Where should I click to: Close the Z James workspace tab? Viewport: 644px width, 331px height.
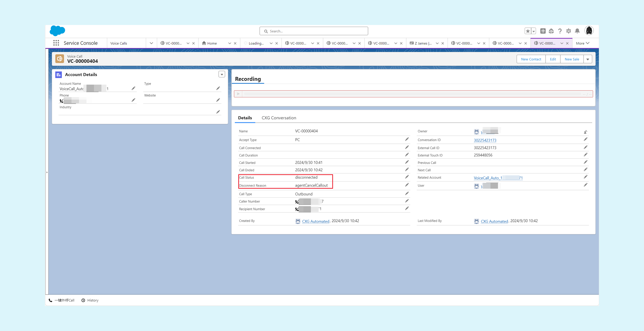click(x=443, y=43)
